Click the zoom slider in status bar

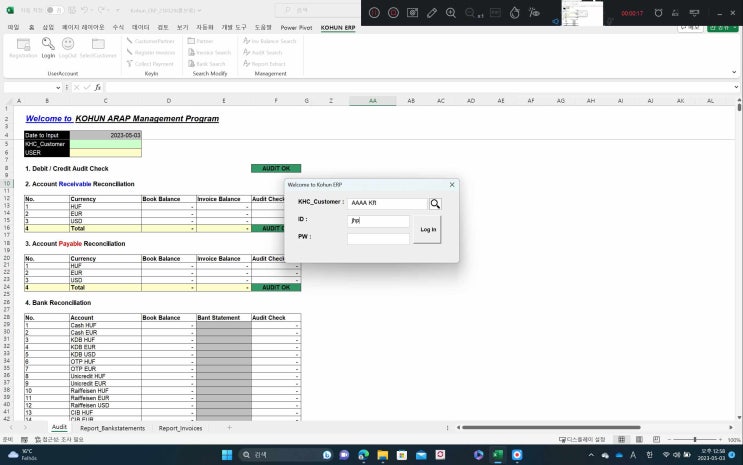pyautogui.click(x=695, y=439)
